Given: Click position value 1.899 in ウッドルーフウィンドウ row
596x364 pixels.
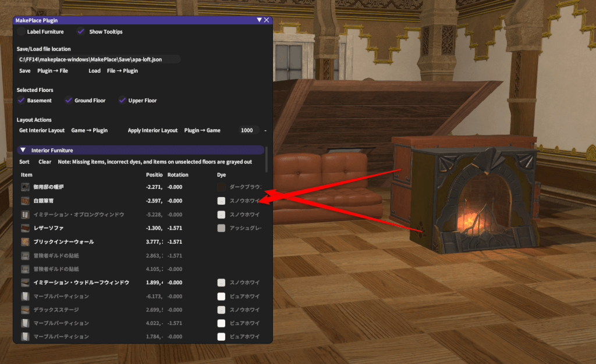Looking at the screenshot, I should point(154,283).
